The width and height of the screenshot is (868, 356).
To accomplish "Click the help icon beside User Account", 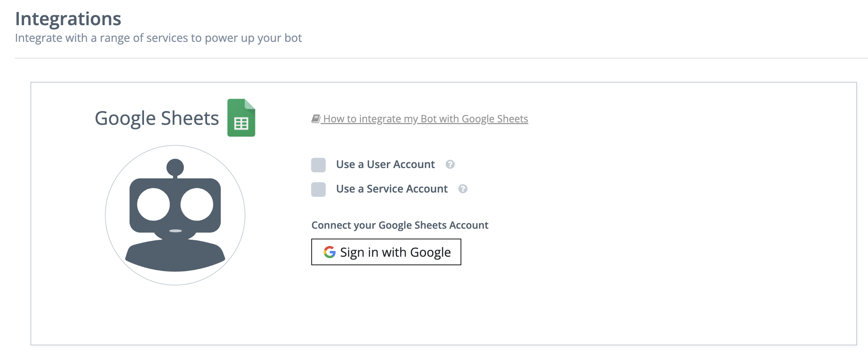I will (x=450, y=165).
